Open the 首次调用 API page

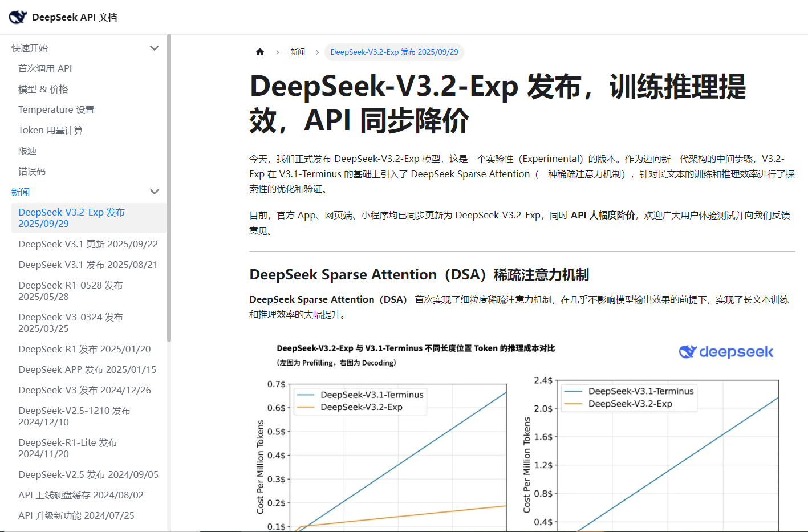[x=45, y=68]
